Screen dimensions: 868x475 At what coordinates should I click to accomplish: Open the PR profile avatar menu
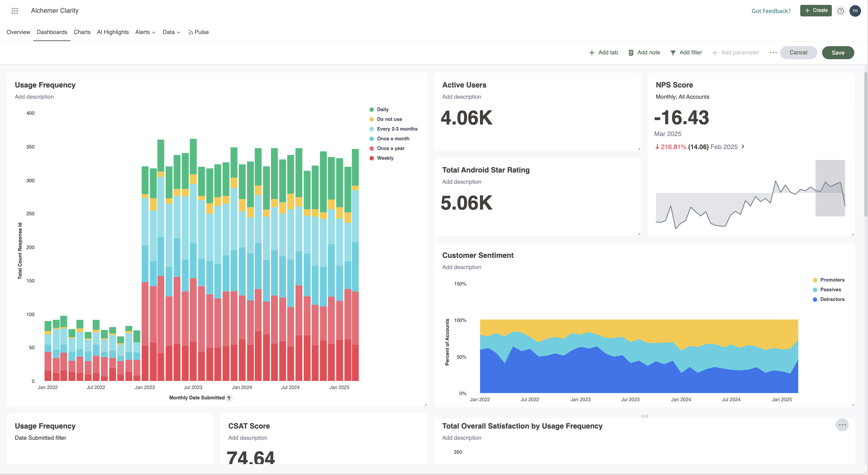point(855,11)
